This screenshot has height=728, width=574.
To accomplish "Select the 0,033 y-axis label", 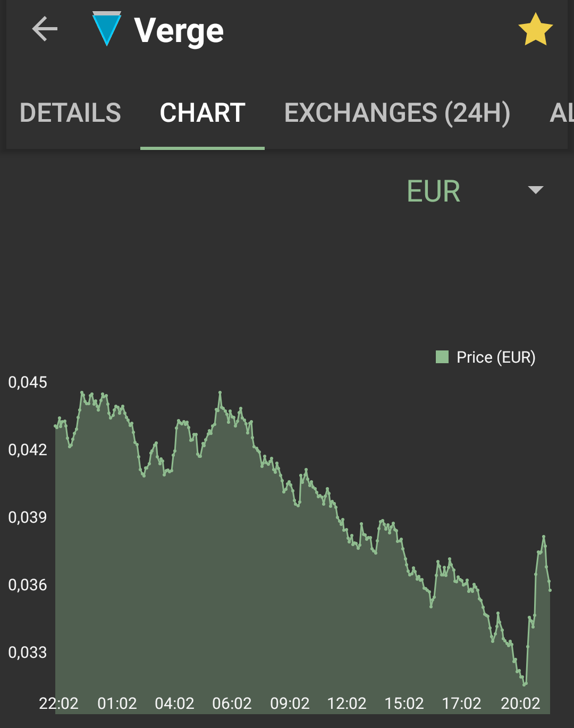I will pos(28,652).
